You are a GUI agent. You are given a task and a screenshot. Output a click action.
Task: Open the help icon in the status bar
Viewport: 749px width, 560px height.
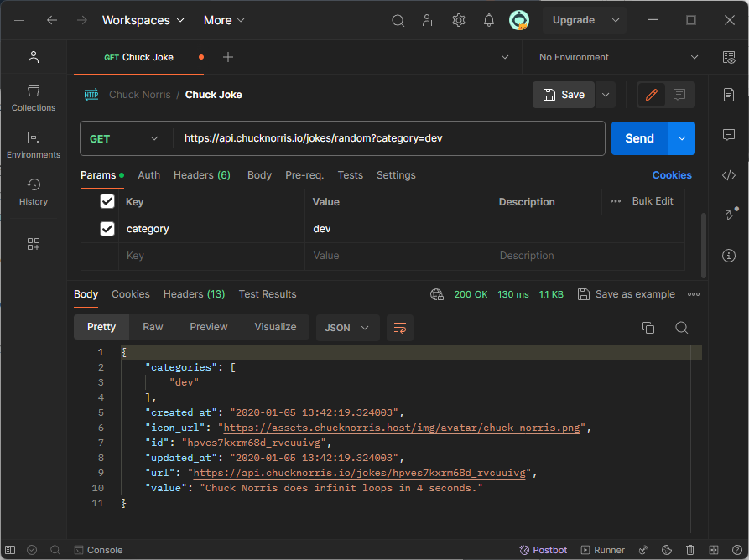click(737, 550)
